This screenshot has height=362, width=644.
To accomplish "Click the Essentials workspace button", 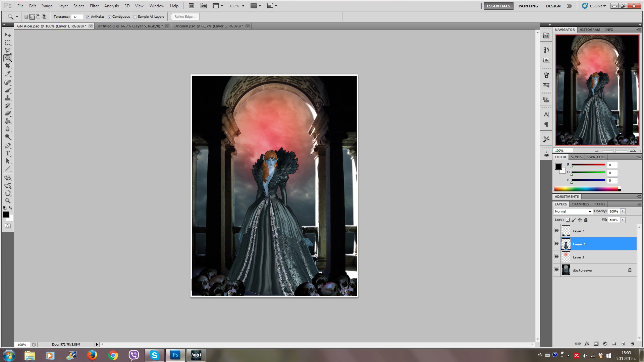I will tap(498, 6).
